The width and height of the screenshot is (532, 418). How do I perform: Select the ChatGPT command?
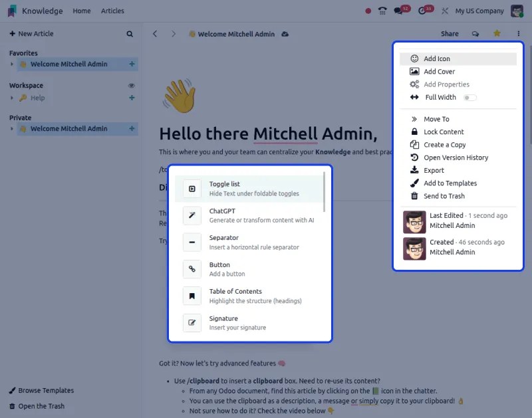pos(249,215)
